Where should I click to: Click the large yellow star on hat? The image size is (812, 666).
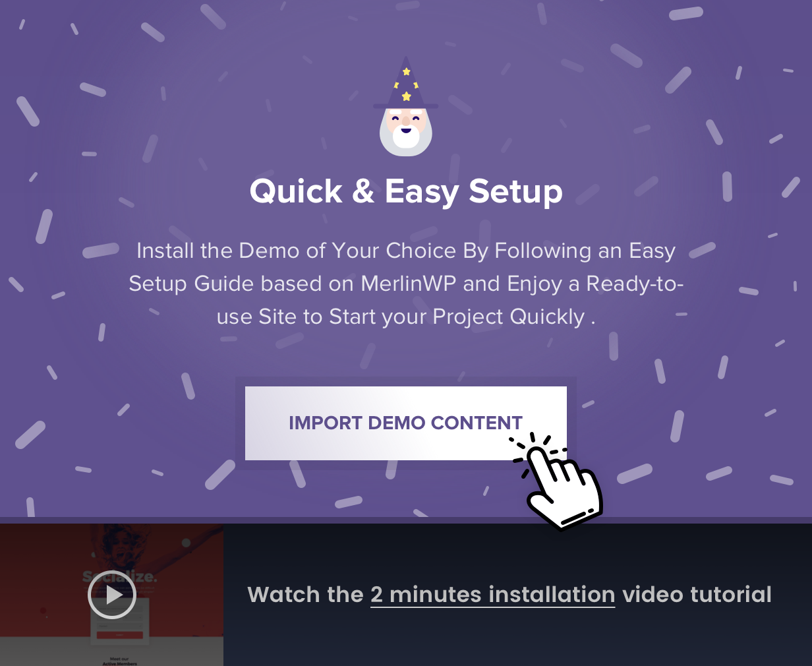point(407,96)
